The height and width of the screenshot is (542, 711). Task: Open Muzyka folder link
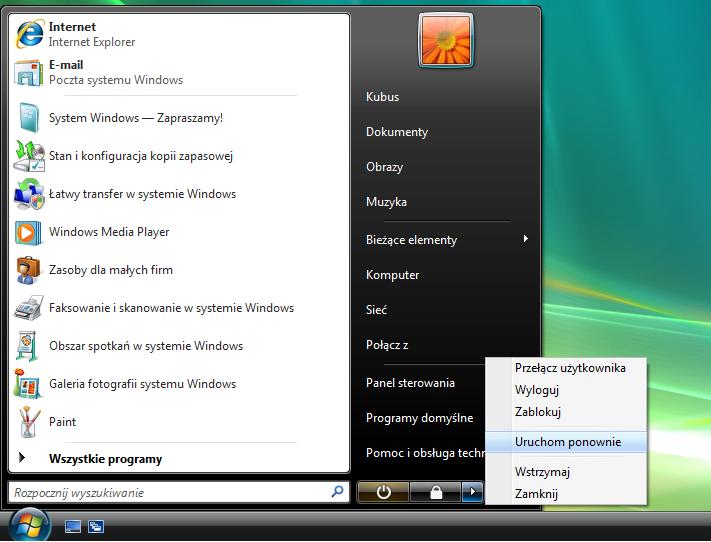point(386,202)
